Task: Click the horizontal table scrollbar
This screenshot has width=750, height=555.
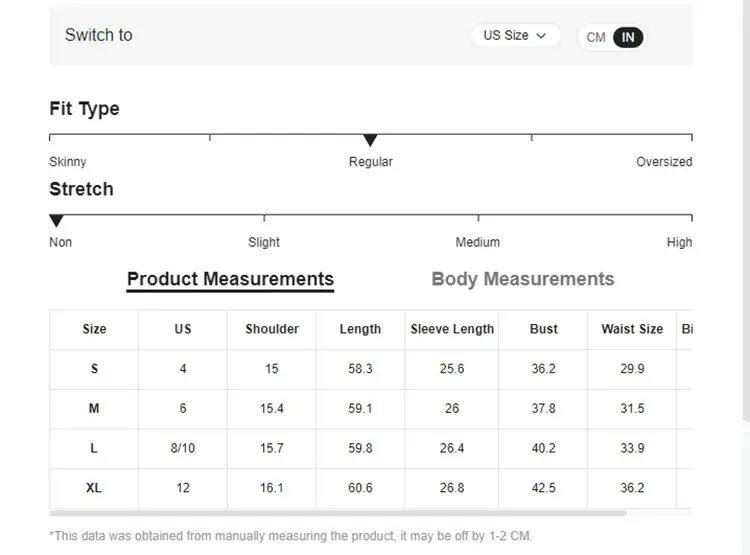Action: [338, 513]
